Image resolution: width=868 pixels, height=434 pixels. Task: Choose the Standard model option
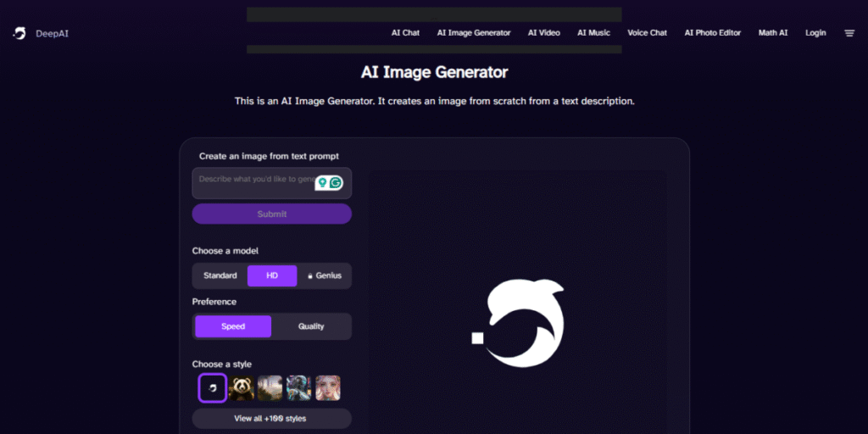coord(220,275)
